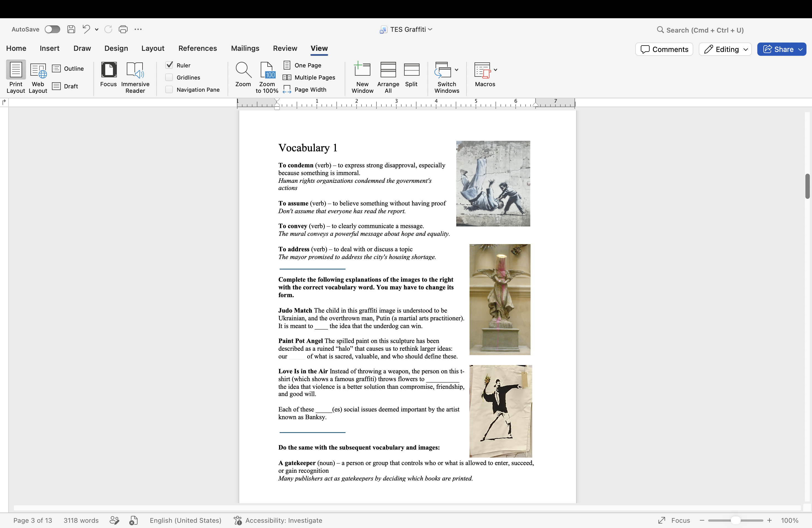This screenshot has width=812, height=528.
Task: Switch to Print Layout view
Action: [x=16, y=77]
